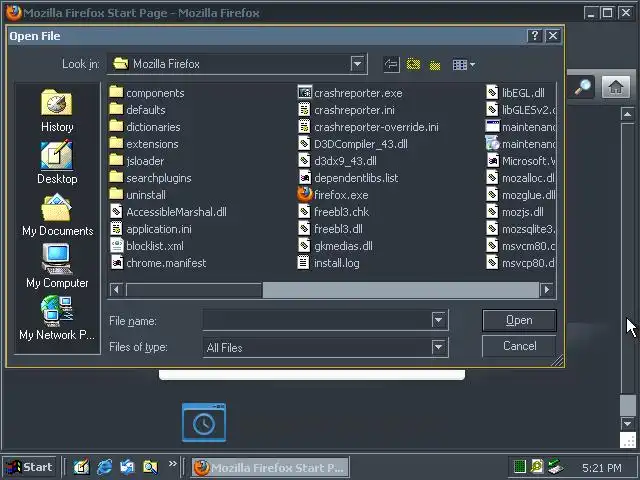Select the extensions folder

[144, 144]
